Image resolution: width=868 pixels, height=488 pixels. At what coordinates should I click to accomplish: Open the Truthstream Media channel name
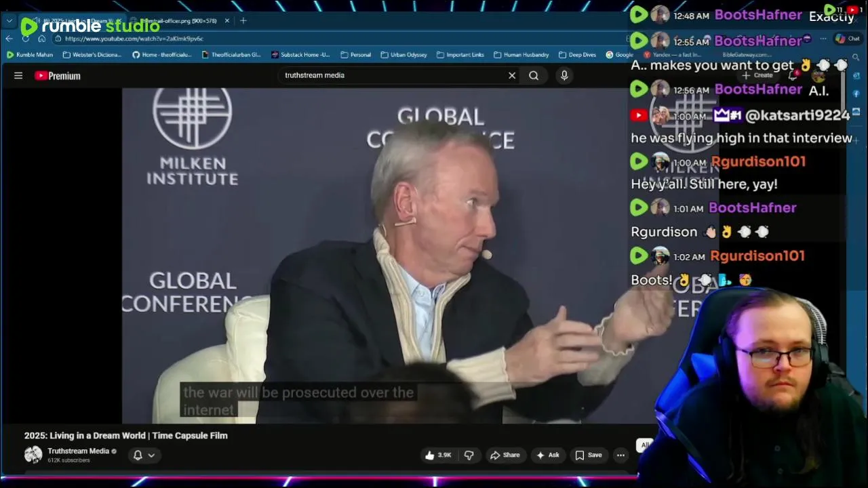[x=78, y=451]
